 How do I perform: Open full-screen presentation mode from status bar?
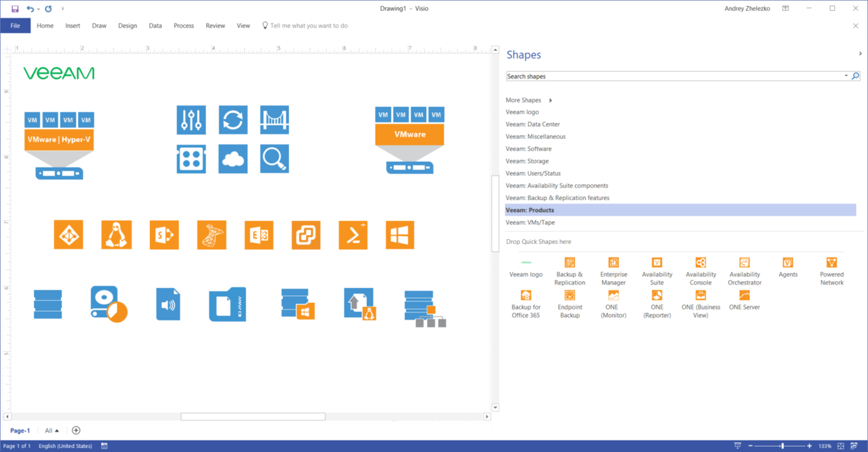(738, 446)
